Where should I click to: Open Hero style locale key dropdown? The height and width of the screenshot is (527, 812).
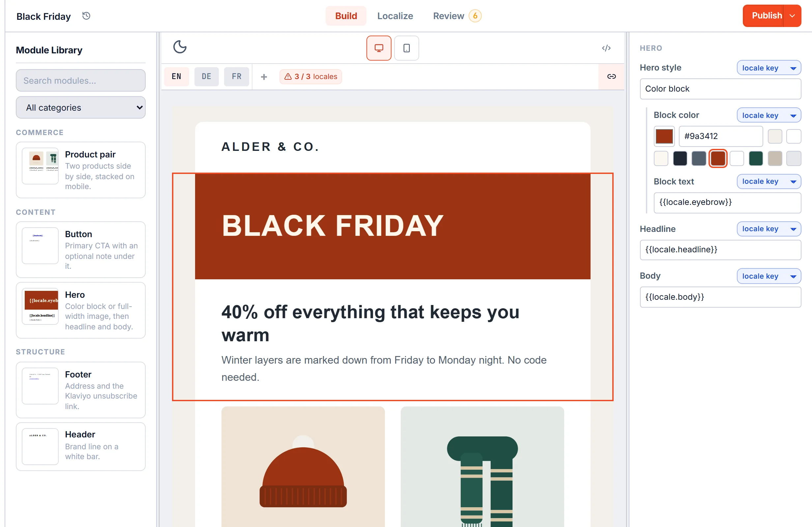[769, 68]
